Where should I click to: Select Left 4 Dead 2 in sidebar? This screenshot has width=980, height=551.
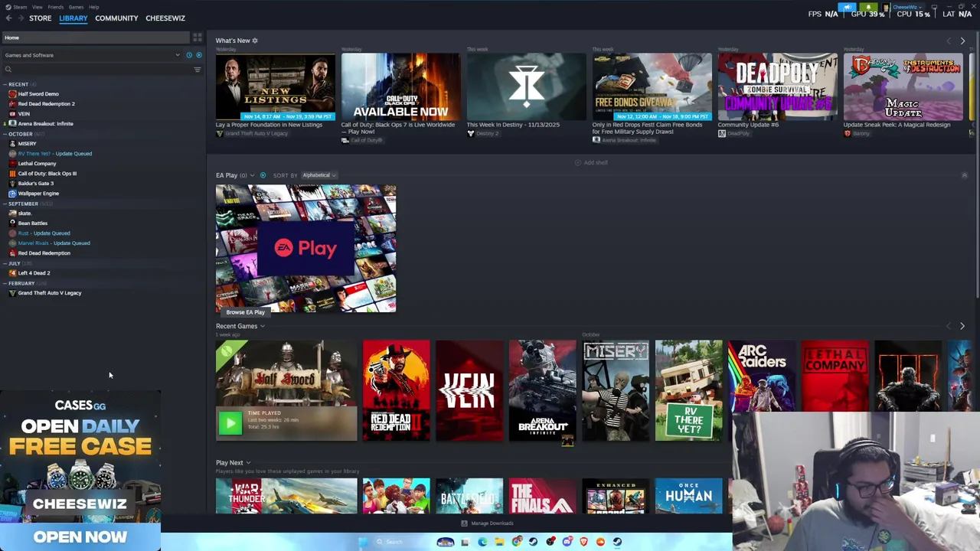[34, 272]
